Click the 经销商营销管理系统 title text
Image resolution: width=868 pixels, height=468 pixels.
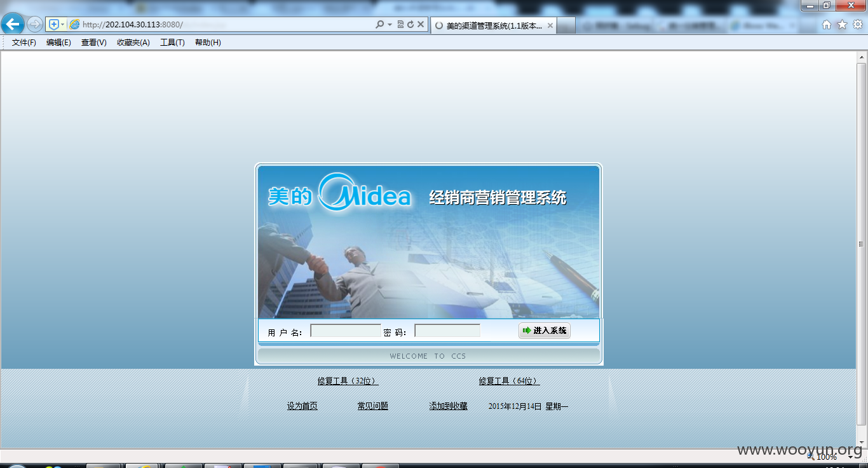498,197
